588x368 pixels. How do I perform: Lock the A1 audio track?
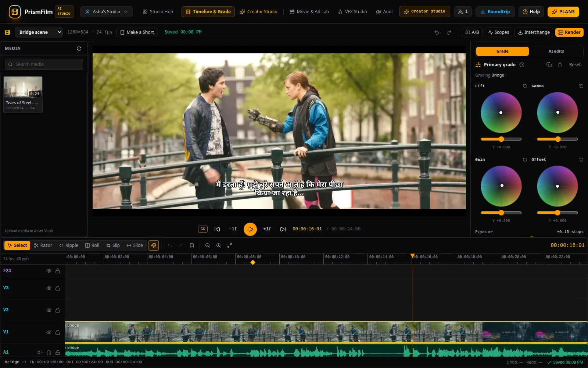58,353
